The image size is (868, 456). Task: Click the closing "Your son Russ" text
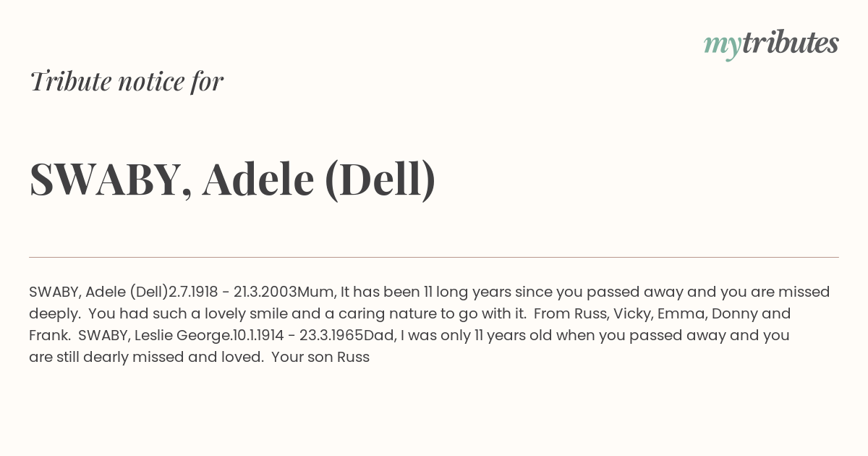320,357
